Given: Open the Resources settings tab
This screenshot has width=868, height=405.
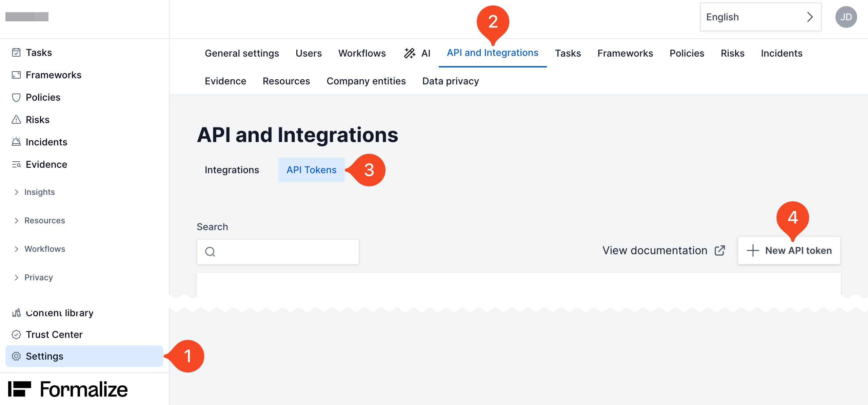Looking at the screenshot, I should (x=287, y=81).
